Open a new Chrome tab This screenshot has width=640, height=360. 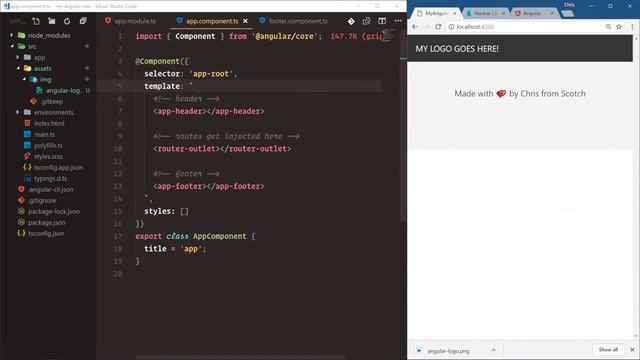(x=568, y=13)
